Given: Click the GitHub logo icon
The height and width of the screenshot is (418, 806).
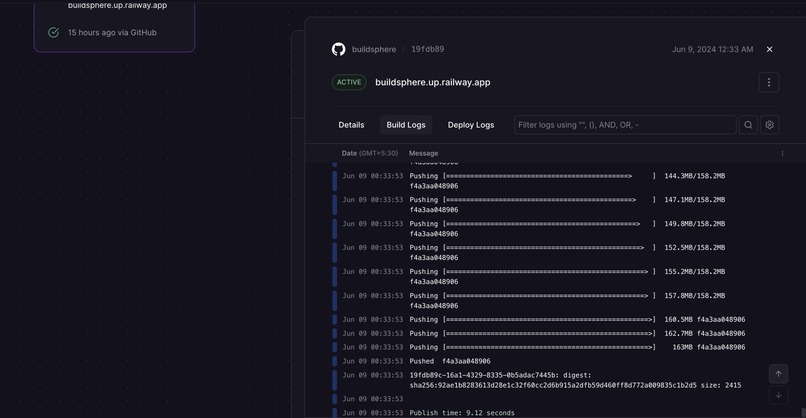Looking at the screenshot, I should point(338,49).
